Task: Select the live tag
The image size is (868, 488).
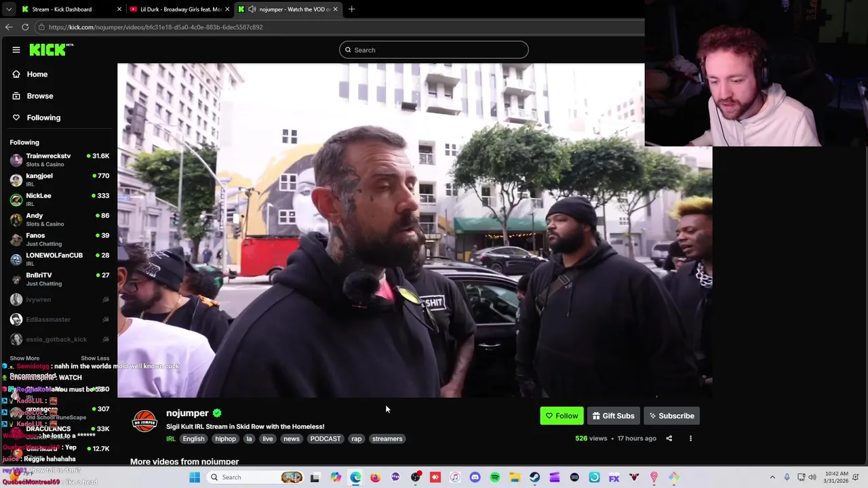Action: (x=268, y=439)
